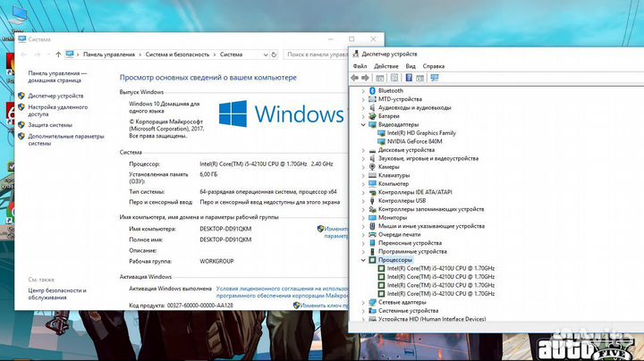Expand the Системные устройства node
Viewport: 644px width, 361px height.
click(363, 311)
